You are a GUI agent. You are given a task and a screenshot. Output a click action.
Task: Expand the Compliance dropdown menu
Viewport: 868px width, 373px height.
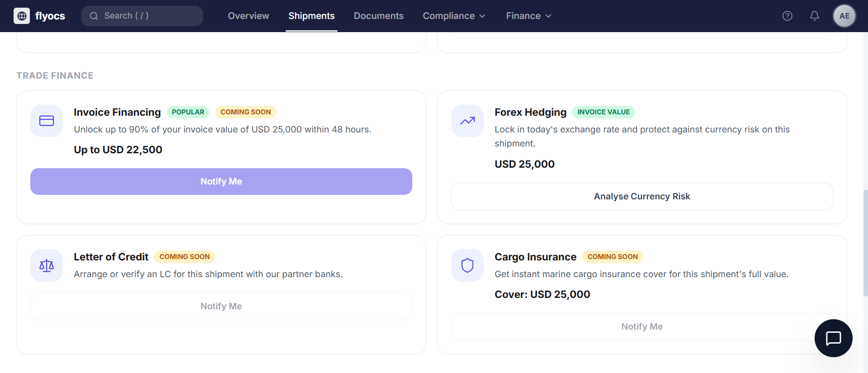point(454,16)
